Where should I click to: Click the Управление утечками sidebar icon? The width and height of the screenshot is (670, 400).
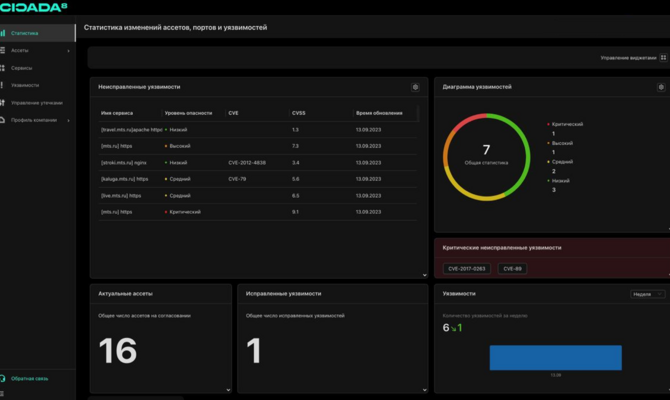(x=3, y=103)
